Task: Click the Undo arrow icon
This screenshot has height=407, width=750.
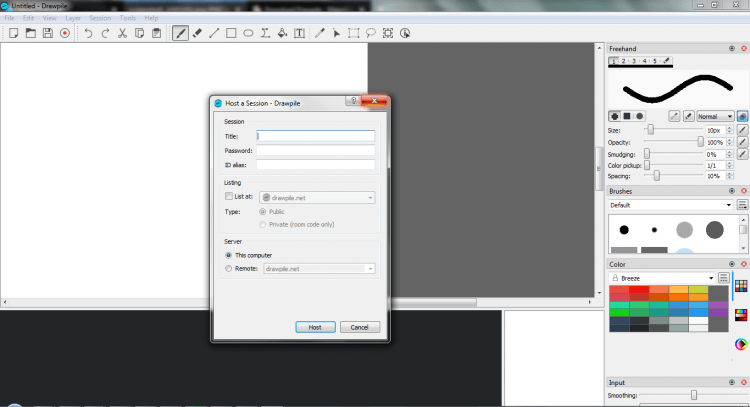Action: tap(88, 33)
